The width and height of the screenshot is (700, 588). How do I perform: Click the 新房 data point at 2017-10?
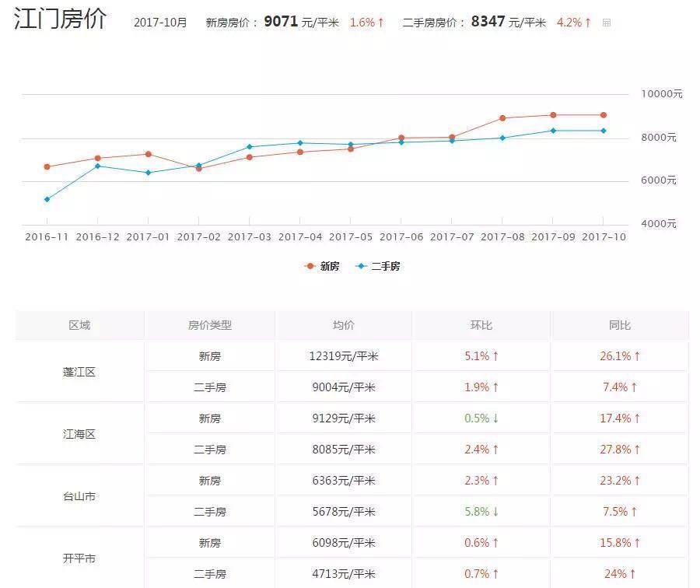click(x=603, y=115)
